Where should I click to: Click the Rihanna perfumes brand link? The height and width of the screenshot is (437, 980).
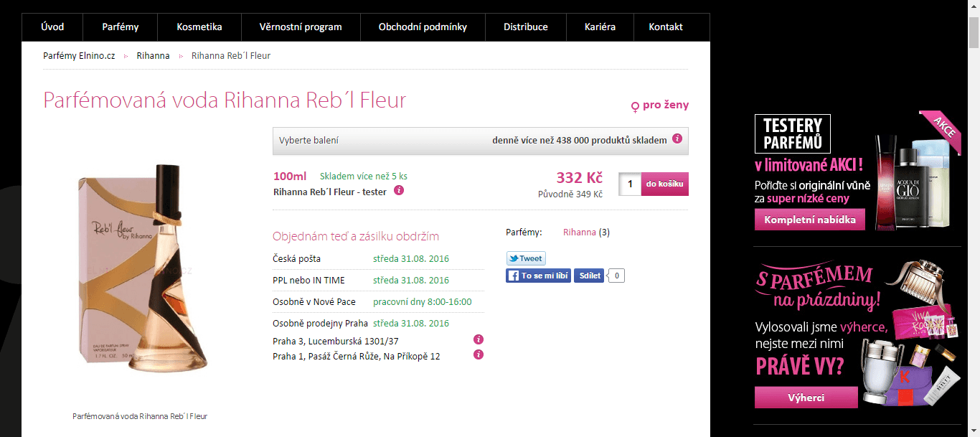[580, 232]
